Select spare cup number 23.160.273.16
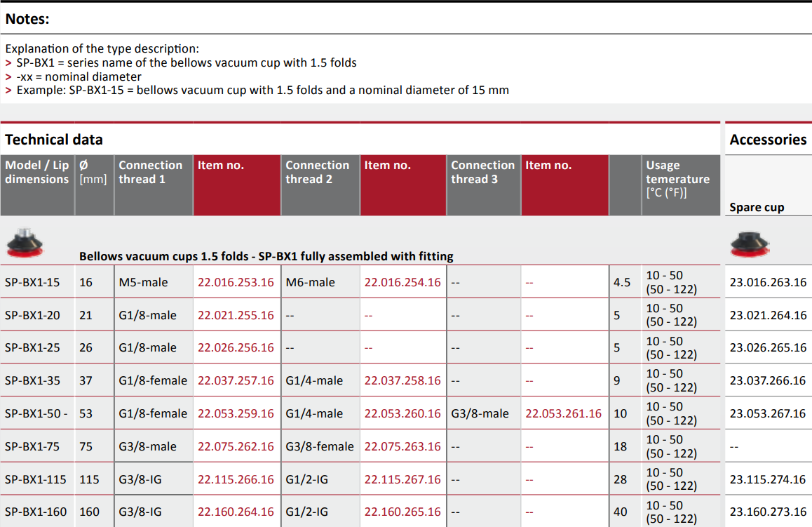 tap(768, 512)
